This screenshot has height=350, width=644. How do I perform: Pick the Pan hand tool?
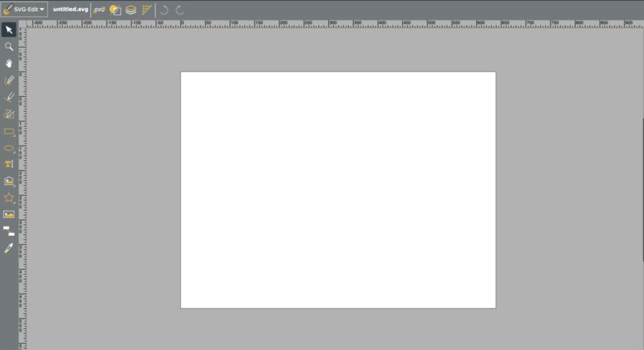[9, 64]
